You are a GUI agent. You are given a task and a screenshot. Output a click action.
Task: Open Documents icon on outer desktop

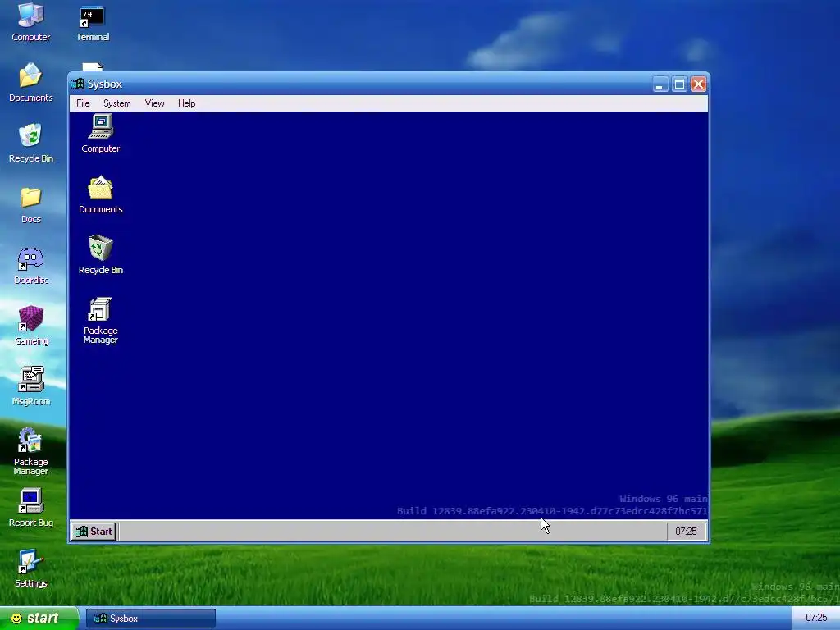[31, 83]
